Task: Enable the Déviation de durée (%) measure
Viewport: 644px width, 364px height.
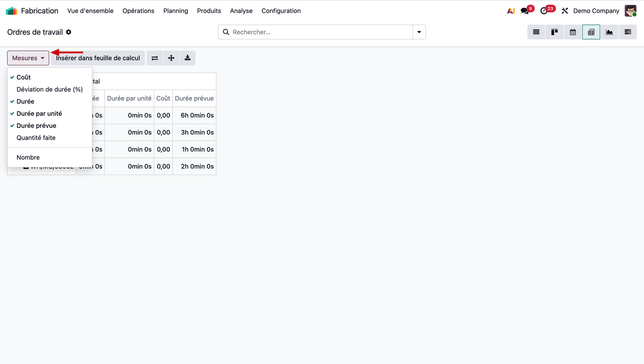Action: [x=49, y=89]
